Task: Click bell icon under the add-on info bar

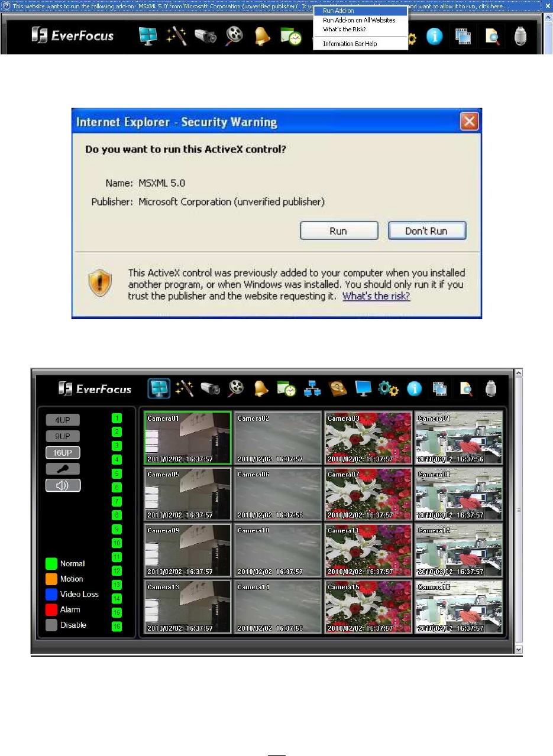Action: click(263, 37)
